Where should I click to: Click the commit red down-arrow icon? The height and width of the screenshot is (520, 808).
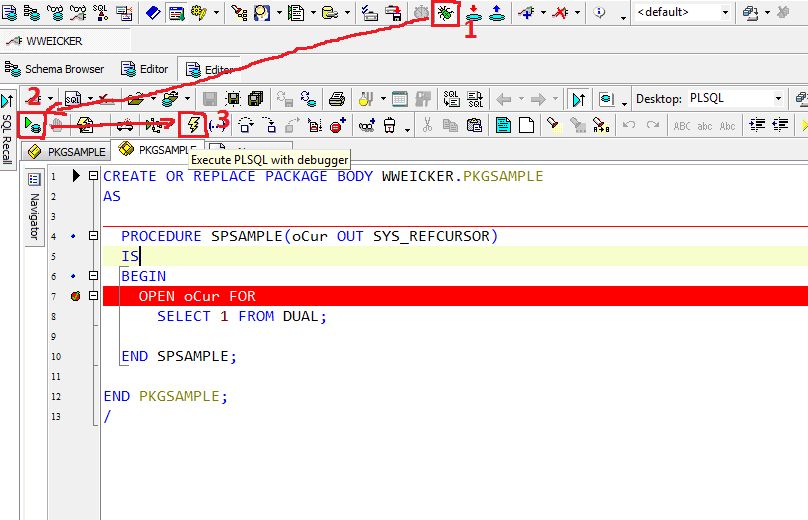(474, 13)
